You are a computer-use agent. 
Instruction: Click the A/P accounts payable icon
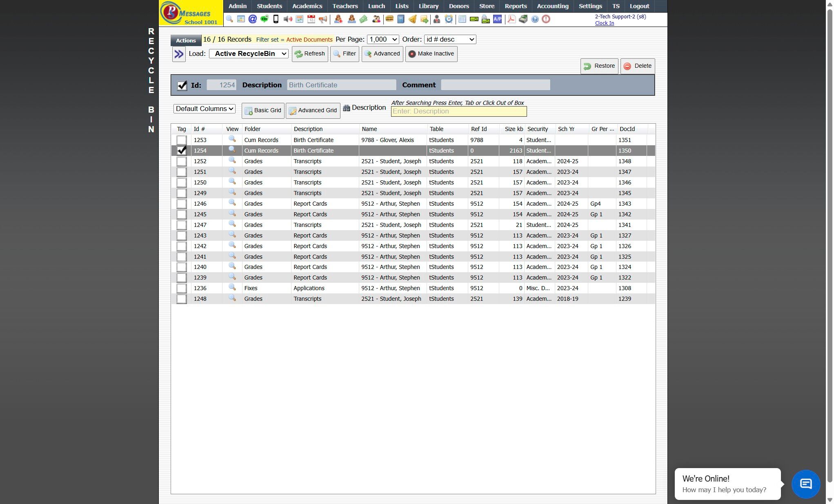pos(497,19)
